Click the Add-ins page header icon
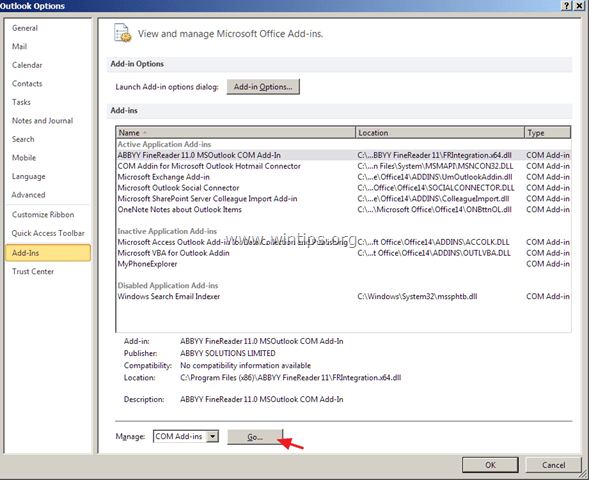This screenshot has height=480, width=589. pyautogui.click(x=122, y=33)
